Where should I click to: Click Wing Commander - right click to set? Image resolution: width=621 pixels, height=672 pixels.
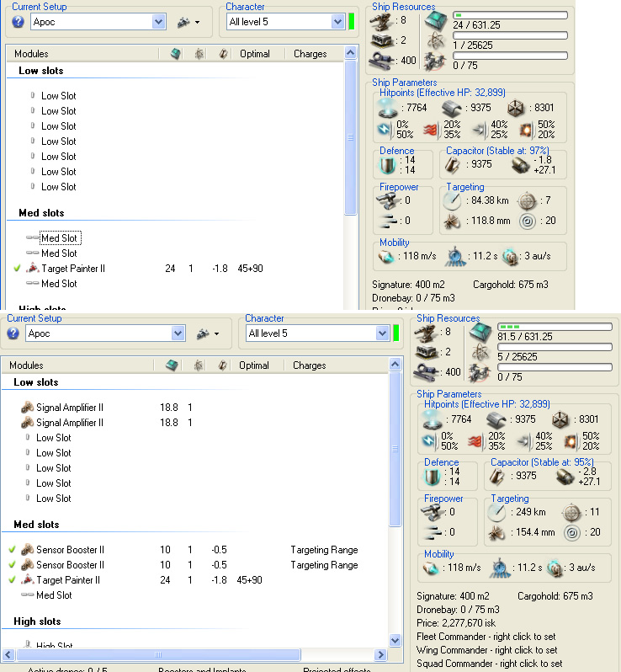(x=487, y=650)
